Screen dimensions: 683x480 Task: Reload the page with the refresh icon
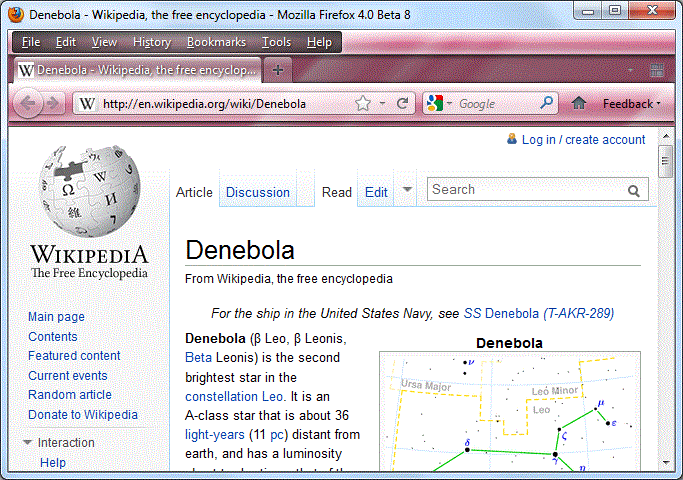click(402, 103)
